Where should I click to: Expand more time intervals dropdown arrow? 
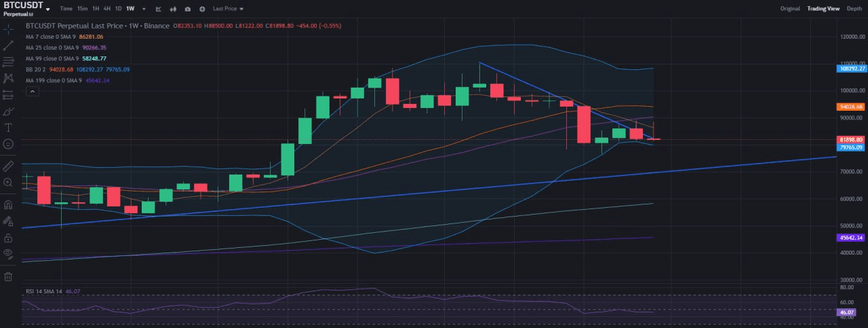click(x=144, y=9)
